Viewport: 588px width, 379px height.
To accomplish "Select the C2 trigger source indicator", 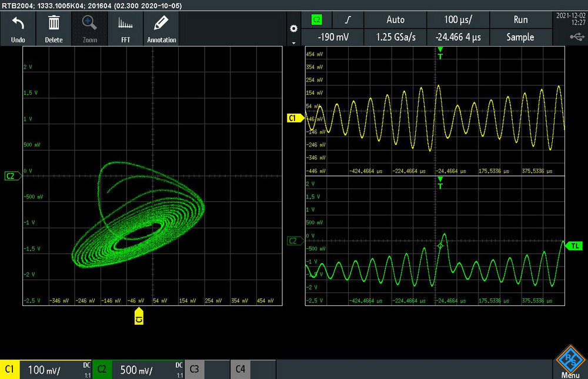I will coord(317,19).
